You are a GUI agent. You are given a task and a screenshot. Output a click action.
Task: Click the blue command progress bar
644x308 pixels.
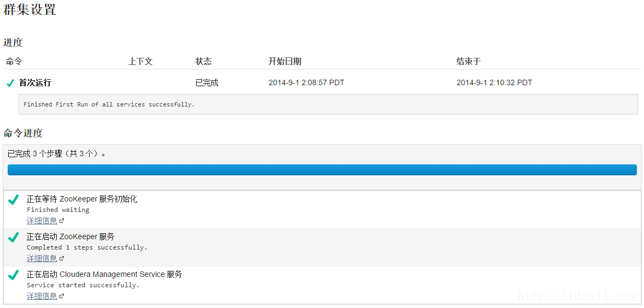(x=322, y=170)
